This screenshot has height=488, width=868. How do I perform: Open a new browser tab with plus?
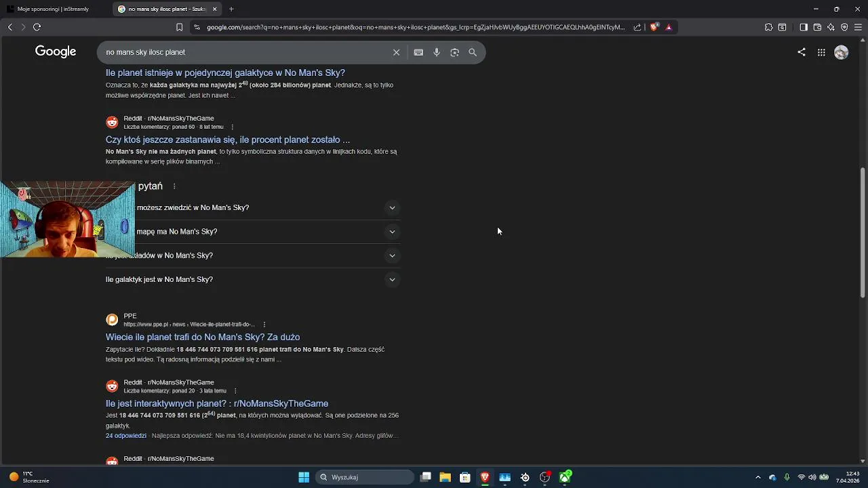(231, 9)
